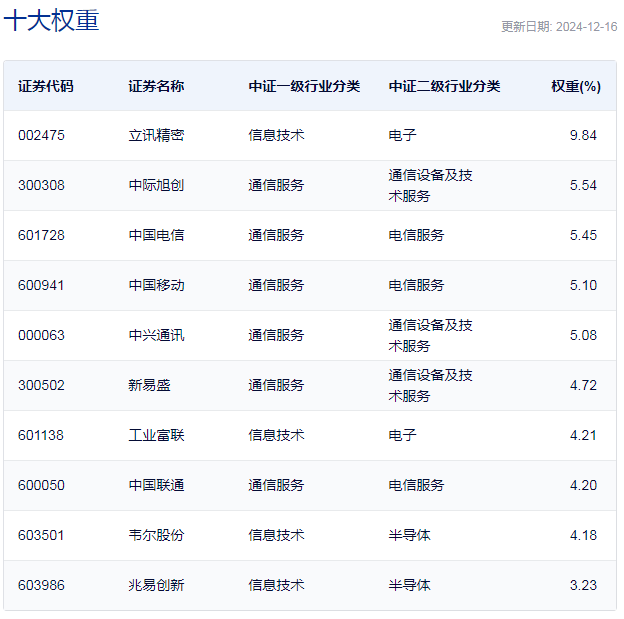Viewport: 624px width, 619px height.
Task: Click 信息技术 in the 工业富联 row
Action: (x=276, y=435)
